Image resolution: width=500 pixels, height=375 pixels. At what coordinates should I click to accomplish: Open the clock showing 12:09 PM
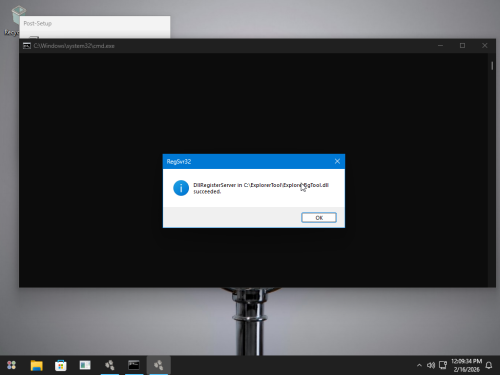click(466, 365)
